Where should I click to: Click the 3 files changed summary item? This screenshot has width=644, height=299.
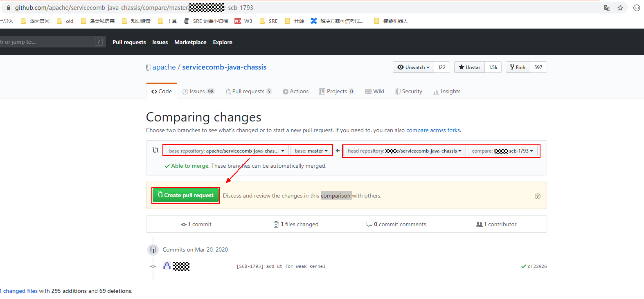296,224
